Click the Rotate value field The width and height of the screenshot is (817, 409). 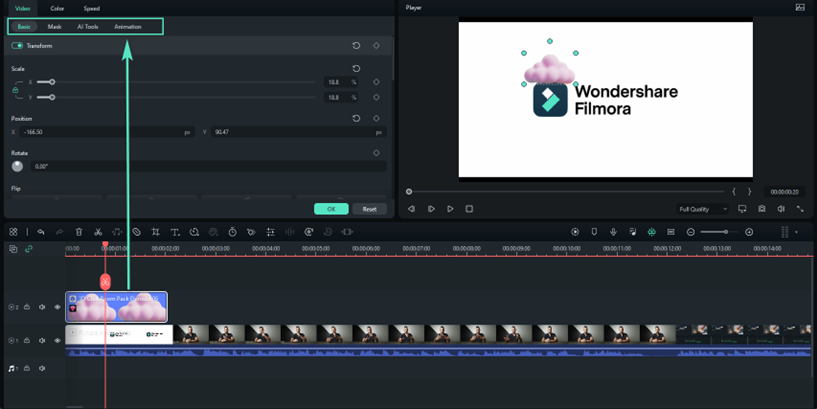coord(208,166)
